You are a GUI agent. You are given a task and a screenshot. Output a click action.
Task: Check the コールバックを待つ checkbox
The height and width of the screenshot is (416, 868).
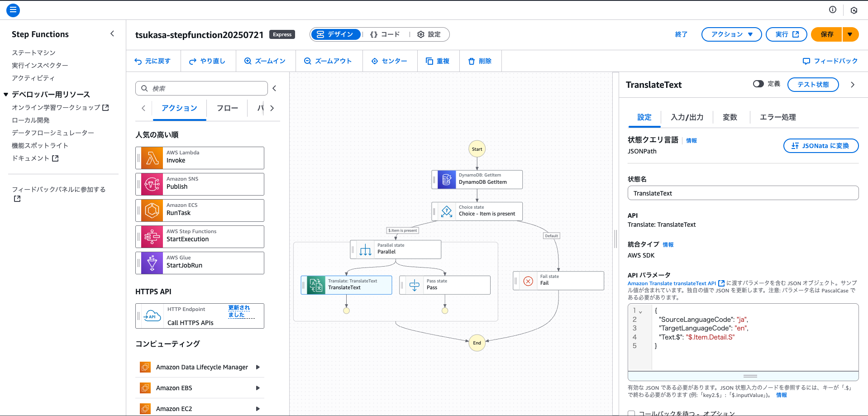tap(631, 413)
